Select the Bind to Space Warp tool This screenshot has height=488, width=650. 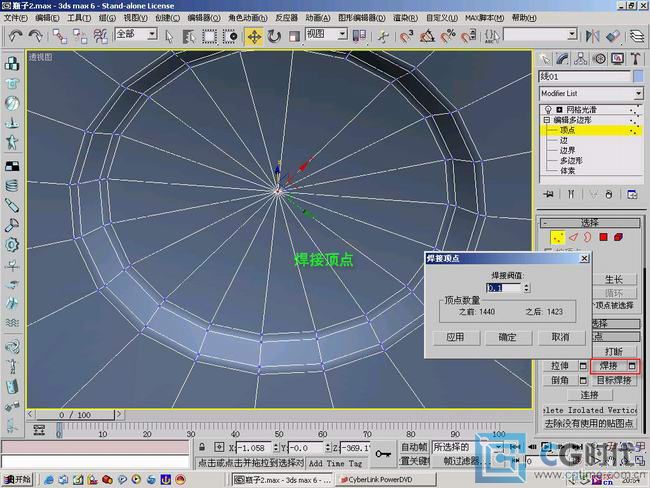(100, 36)
